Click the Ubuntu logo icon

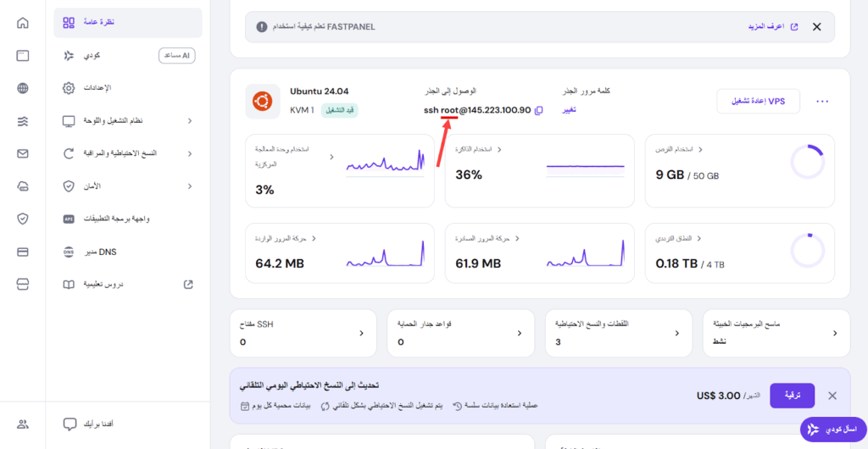click(x=262, y=102)
